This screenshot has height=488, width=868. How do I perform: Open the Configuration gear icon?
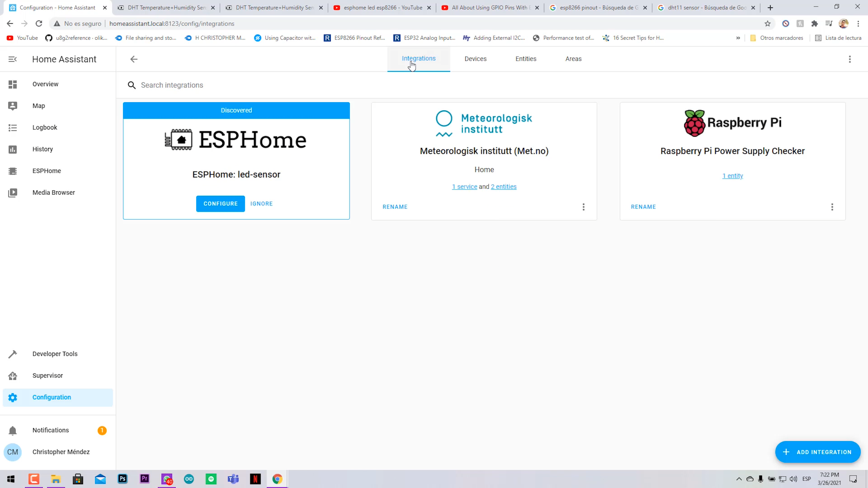(13, 397)
